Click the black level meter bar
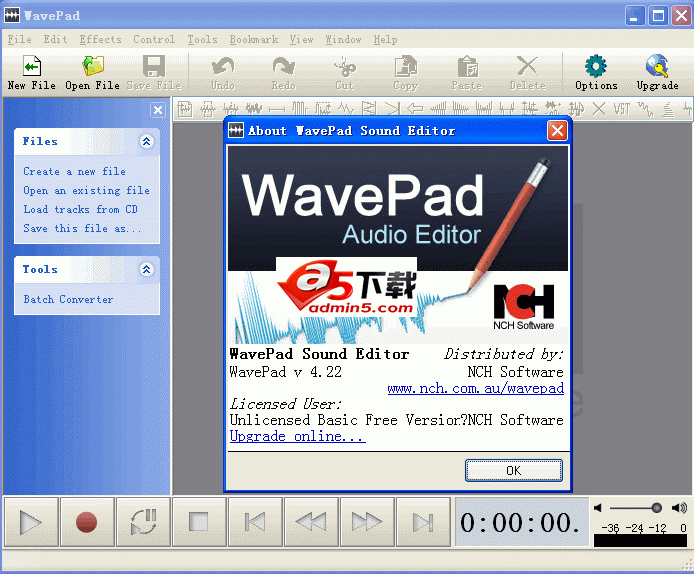Viewport: 694px width, 574px height. (x=640, y=540)
